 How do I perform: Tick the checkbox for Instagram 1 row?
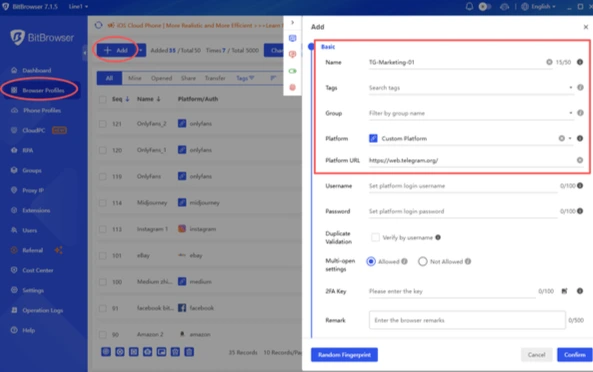tap(102, 229)
